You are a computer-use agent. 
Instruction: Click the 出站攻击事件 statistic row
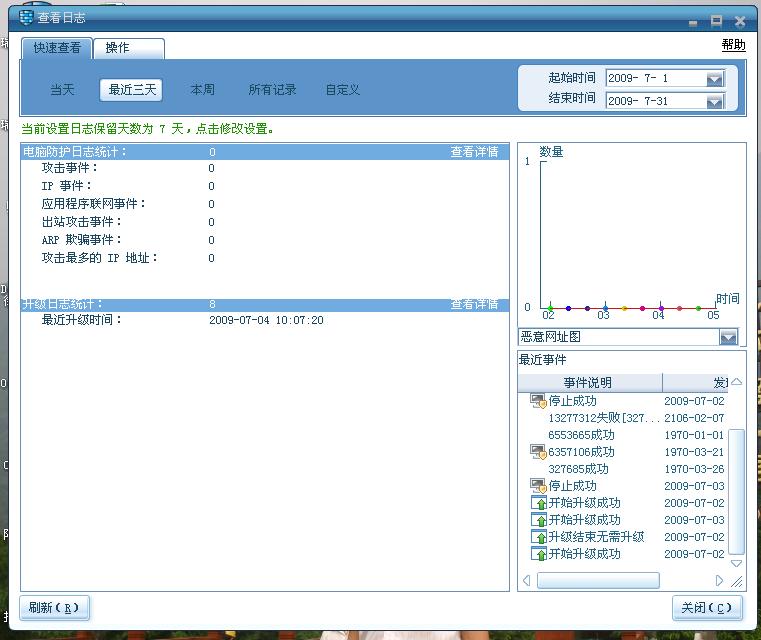(x=265, y=222)
